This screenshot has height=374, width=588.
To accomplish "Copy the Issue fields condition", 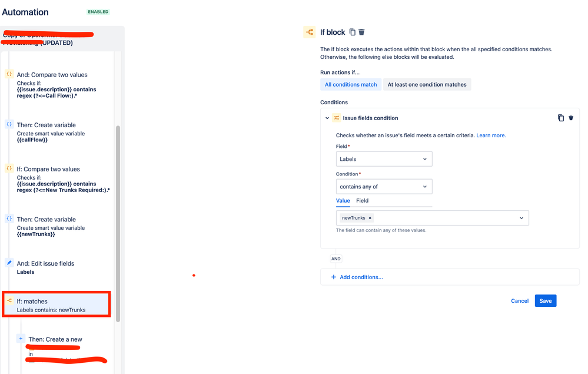I will point(560,118).
